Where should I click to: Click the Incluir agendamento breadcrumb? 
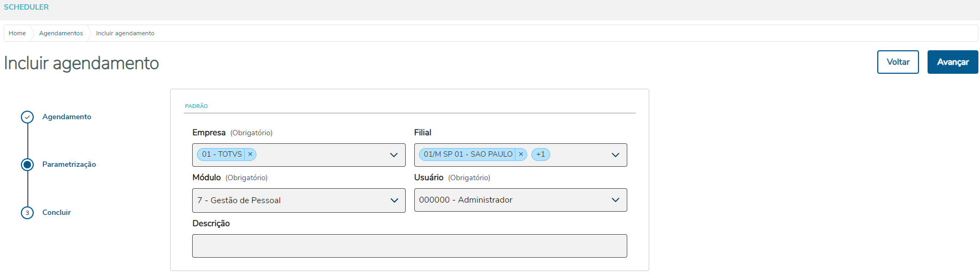coord(125,33)
